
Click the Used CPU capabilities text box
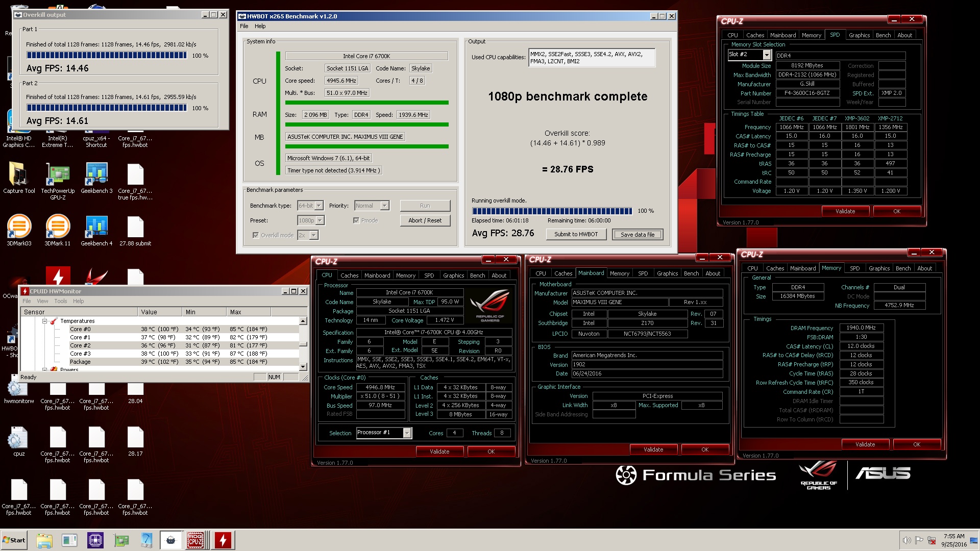[x=592, y=58]
